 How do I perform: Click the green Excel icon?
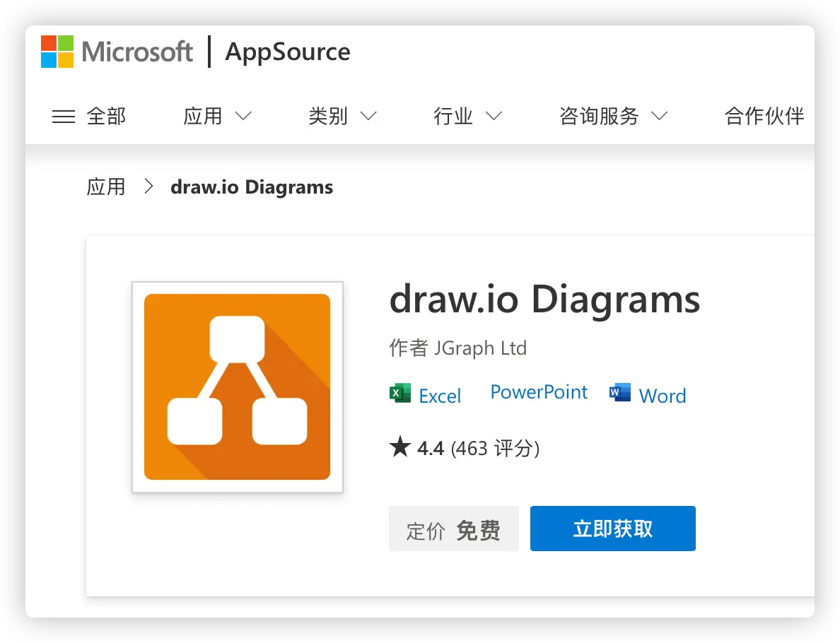point(400,394)
